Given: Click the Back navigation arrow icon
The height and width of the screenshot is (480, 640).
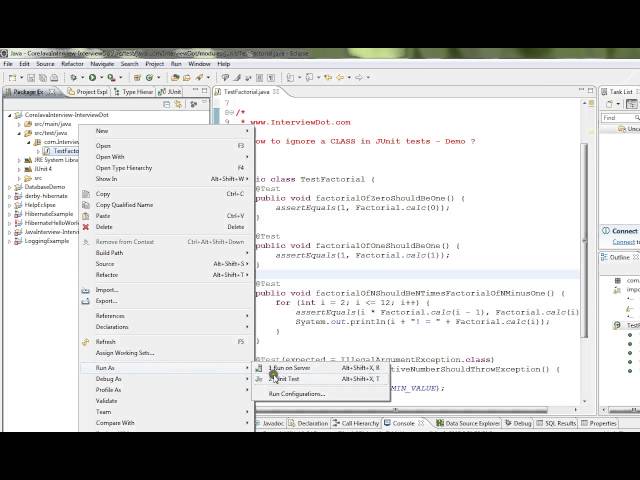Looking at the screenshot, I should pos(340,78).
